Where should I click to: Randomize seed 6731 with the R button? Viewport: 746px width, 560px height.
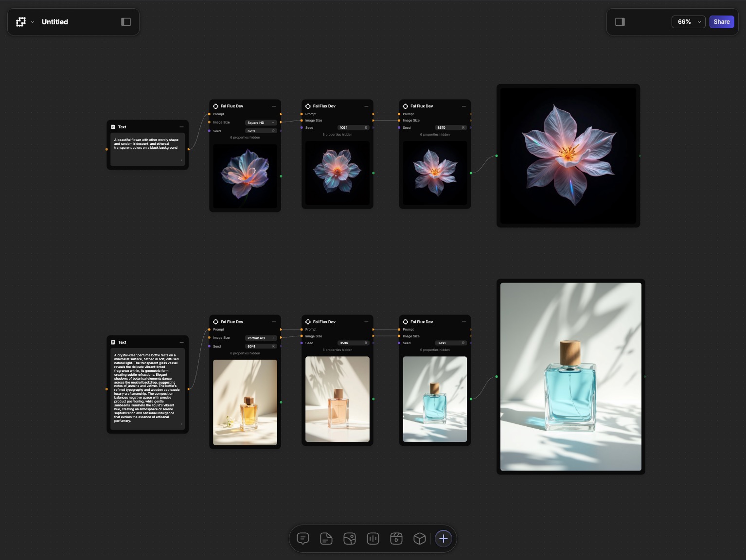(x=273, y=131)
